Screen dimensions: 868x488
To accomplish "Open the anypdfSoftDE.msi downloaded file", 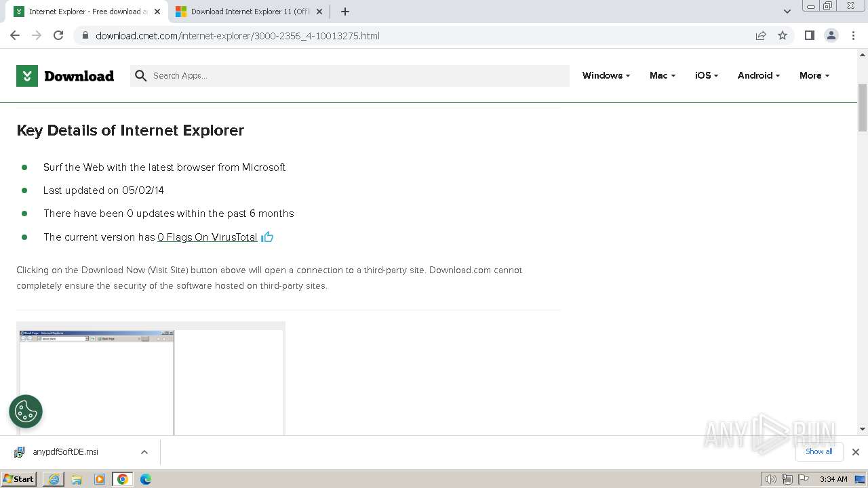I will (x=65, y=452).
